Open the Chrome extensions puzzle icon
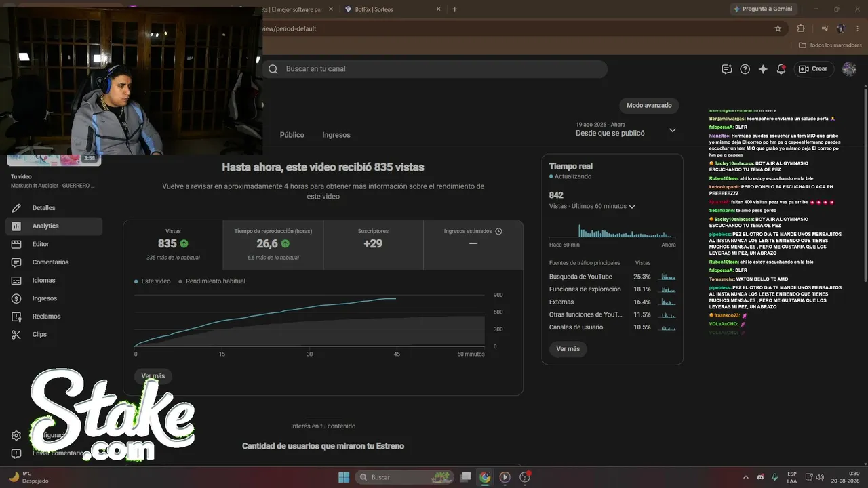This screenshot has height=488, width=868. coord(801,28)
